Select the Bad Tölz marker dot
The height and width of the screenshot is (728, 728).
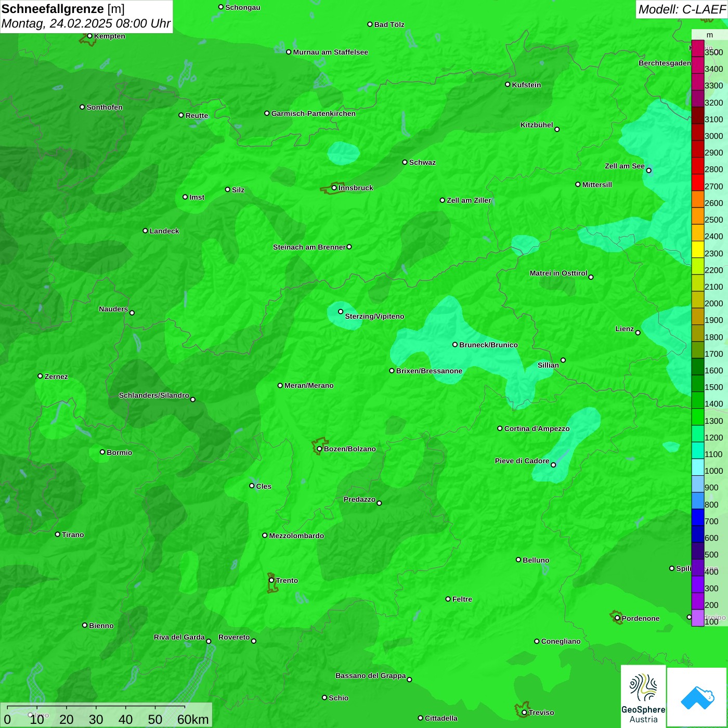click(x=370, y=24)
